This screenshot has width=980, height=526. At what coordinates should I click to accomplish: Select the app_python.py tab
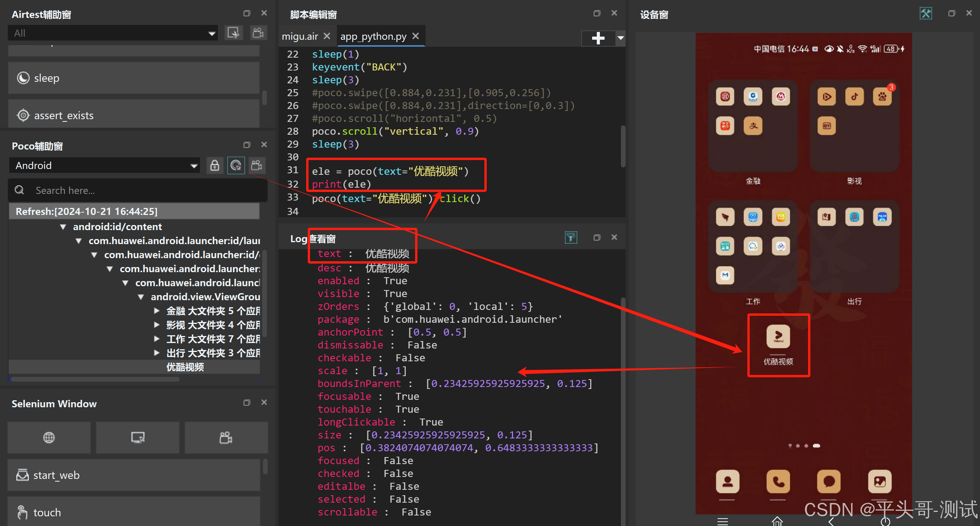point(373,36)
